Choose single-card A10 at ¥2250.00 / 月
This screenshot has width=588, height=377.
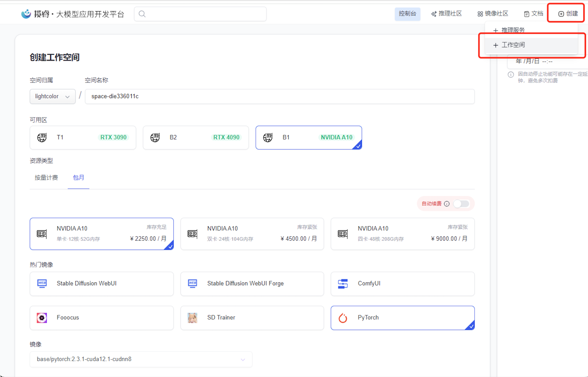(x=102, y=234)
